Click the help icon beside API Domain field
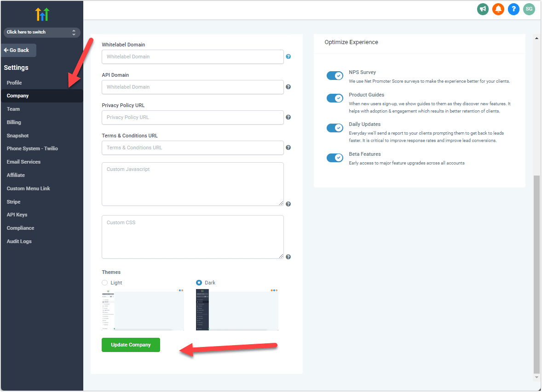Viewport: 542px width, 392px height. click(288, 87)
